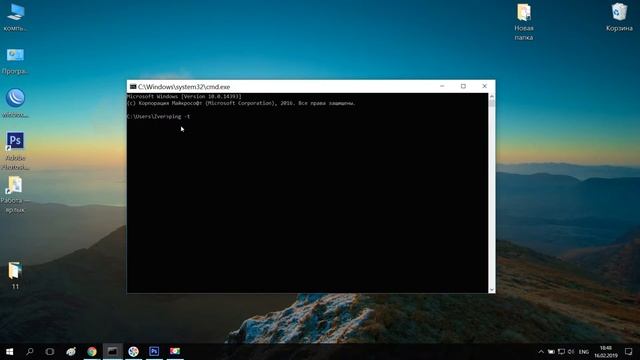The height and width of the screenshot is (360, 640).
Task: Click the battery icon in system tray
Action: coord(551,351)
